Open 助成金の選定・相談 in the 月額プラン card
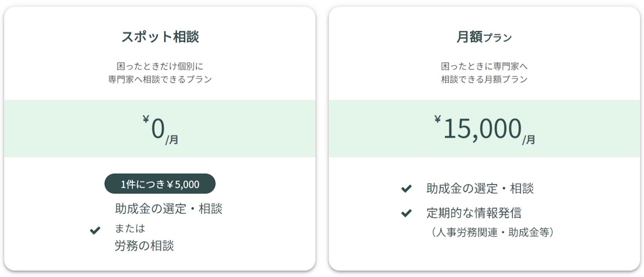Viewport: 644px width, 277px height. point(480,189)
